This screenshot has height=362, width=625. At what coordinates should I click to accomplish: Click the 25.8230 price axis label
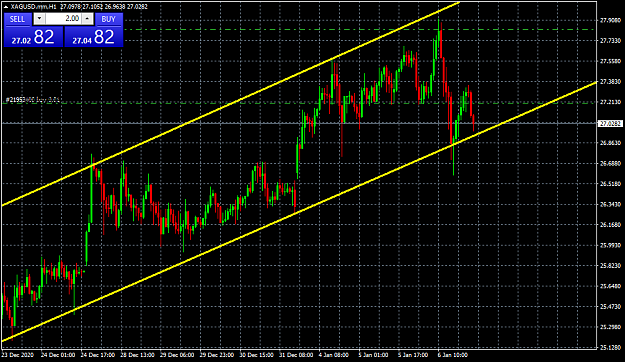(610, 266)
